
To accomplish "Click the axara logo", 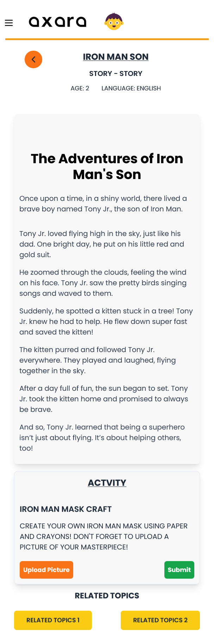I will [57, 22].
